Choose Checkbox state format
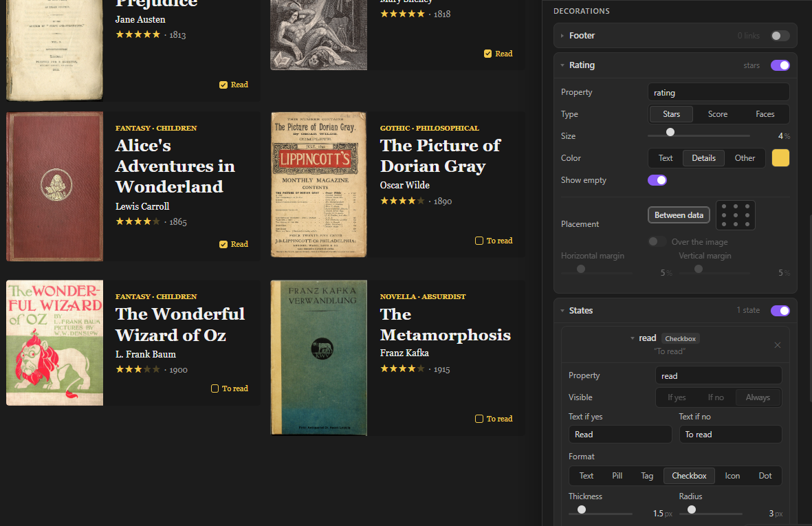This screenshot has height=526, width=812. (x=689, y=476)
